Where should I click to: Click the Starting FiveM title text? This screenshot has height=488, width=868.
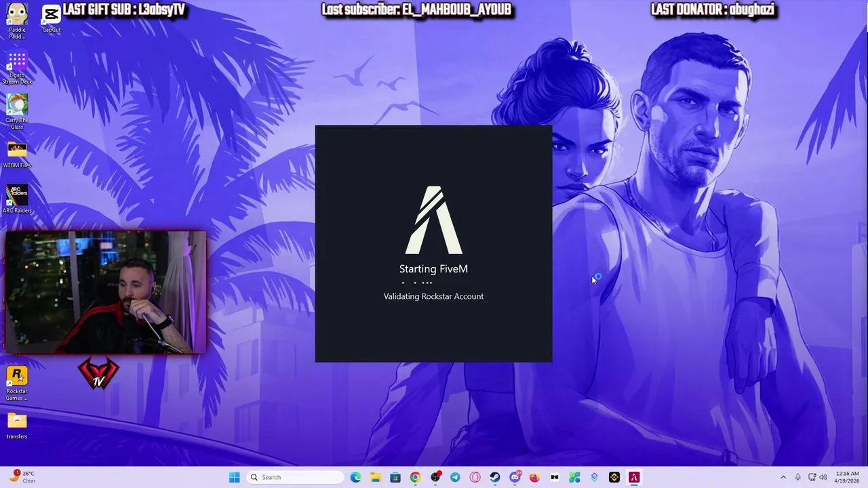[x=433, y=269]
